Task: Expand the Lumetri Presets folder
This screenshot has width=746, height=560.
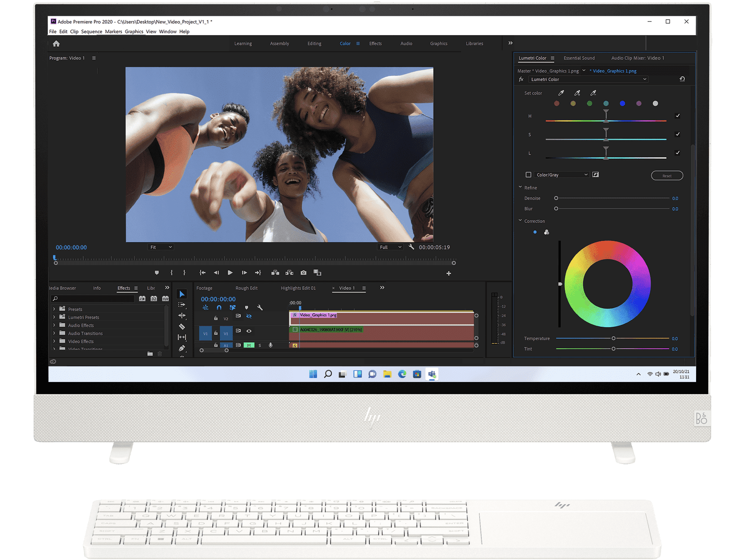Action: pyautogui.click(x=54, y=317)
